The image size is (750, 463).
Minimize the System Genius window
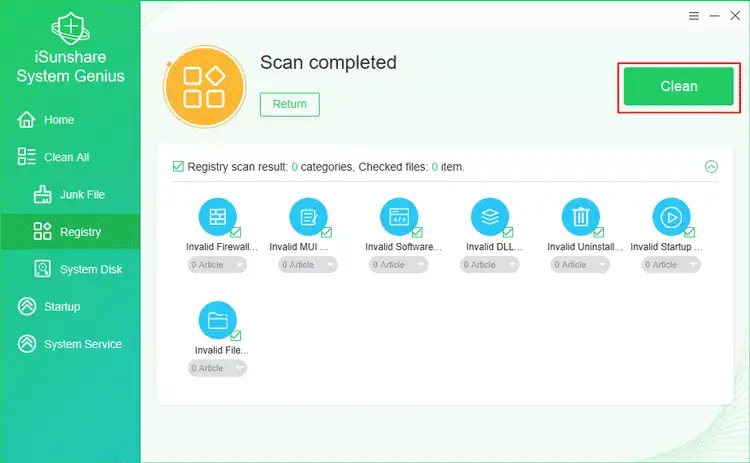pos(715,16)
